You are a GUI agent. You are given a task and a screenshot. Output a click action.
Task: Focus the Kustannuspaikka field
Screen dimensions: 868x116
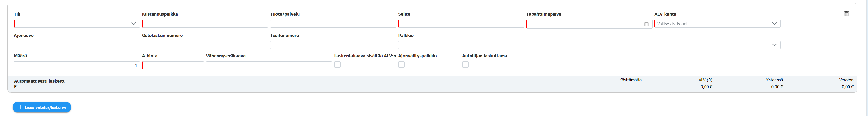pyautogui.click(x=205, y=23)
